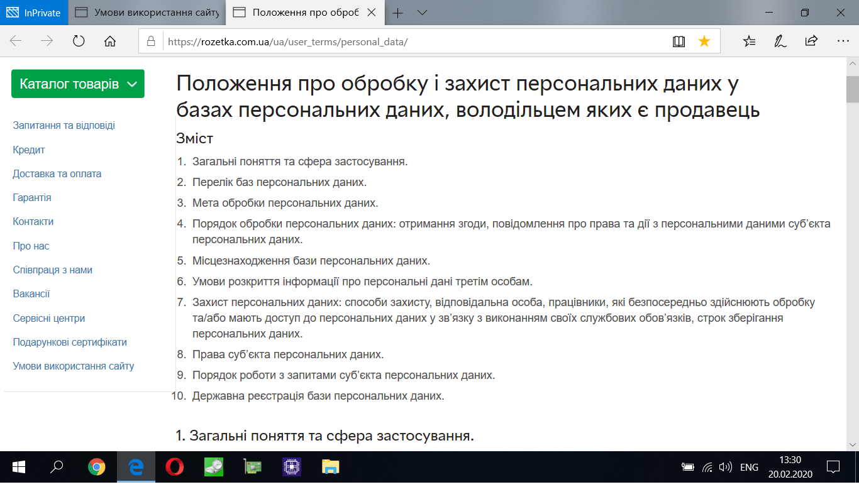The image size is (859, 504).
Task: Open the disk utility taskbar app
Action: [214, 467]
